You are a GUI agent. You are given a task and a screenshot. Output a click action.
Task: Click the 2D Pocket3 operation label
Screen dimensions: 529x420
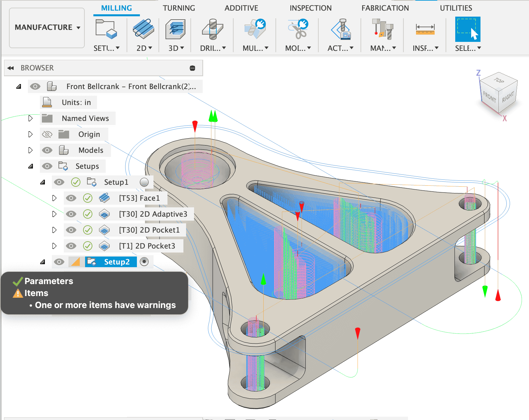tap(147, 246)
